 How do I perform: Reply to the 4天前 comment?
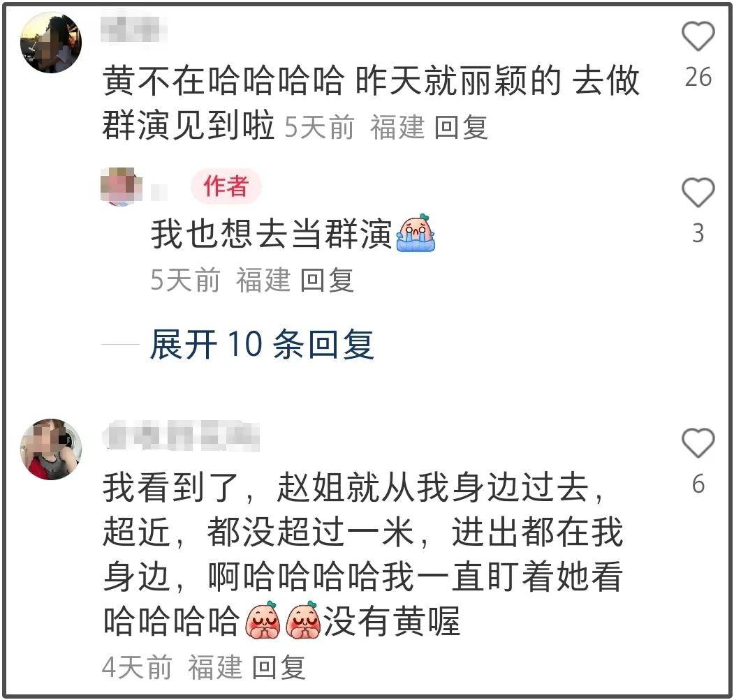coord(279,667)
